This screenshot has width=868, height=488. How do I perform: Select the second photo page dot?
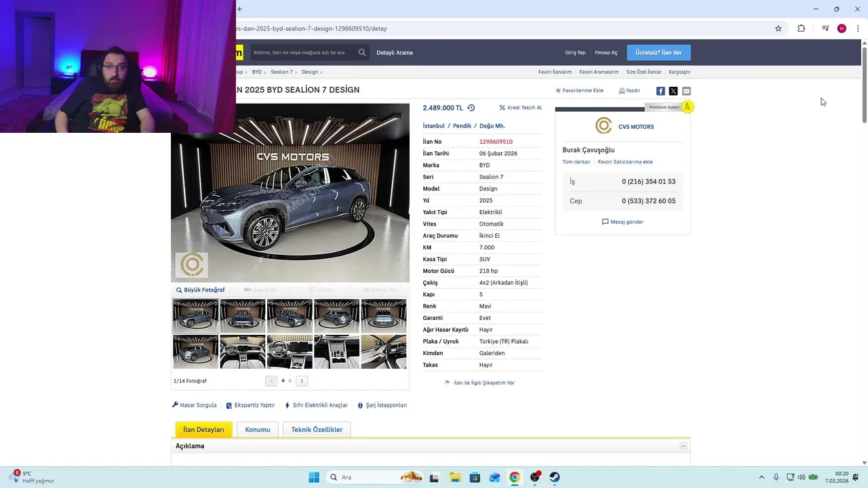[x=290, y=381]
